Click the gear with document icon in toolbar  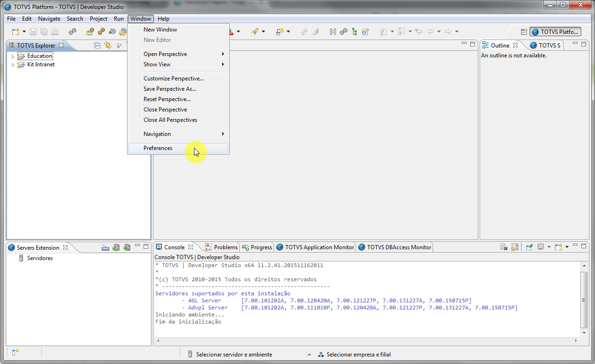[x=90, y=32]
